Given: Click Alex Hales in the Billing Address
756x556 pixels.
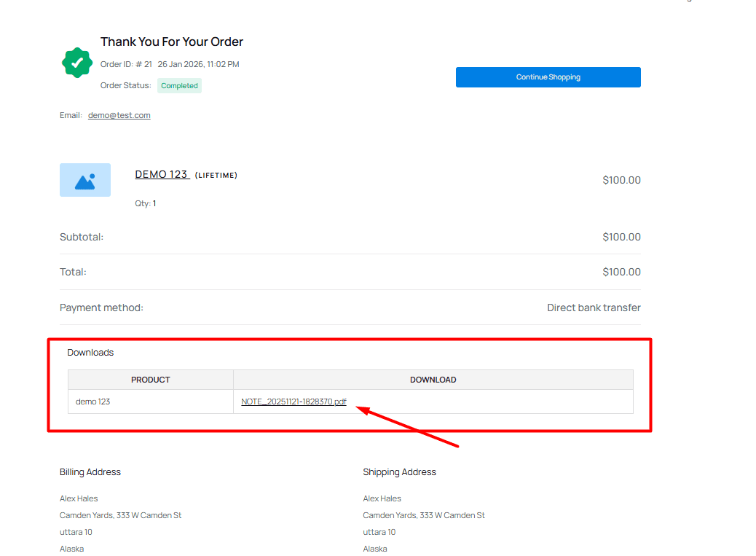Looking at the screenshot, I should (79, 498).
